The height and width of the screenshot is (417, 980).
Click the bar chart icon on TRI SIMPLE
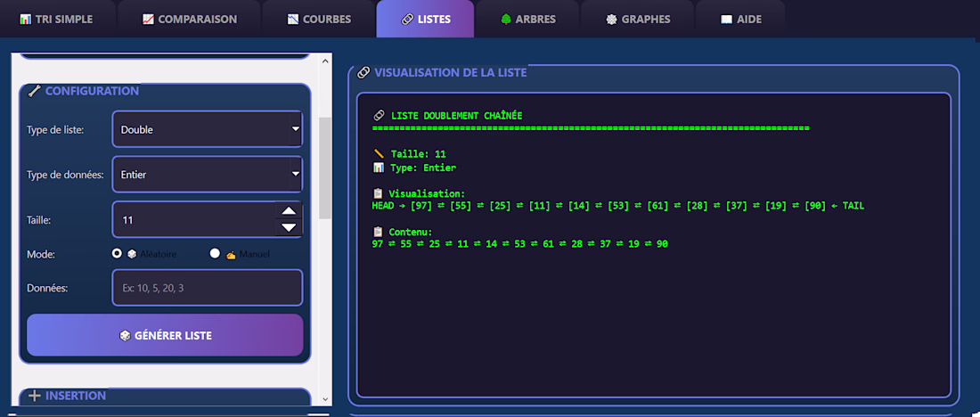(x=26, y=20)
